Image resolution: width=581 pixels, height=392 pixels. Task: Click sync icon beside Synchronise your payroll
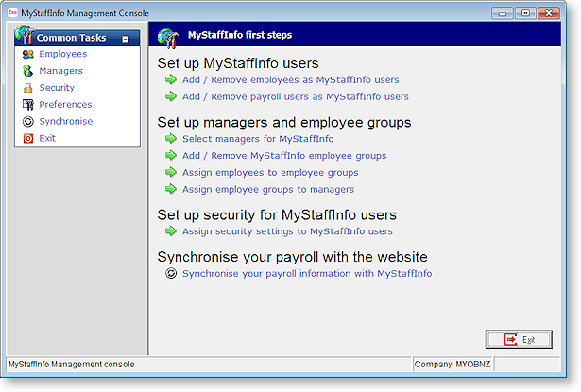tap(171, 274)
